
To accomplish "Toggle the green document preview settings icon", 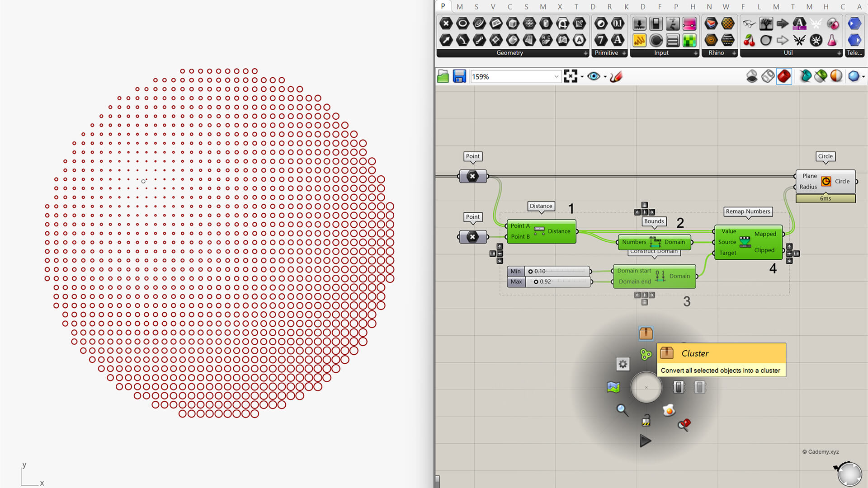I will (821, 76).
